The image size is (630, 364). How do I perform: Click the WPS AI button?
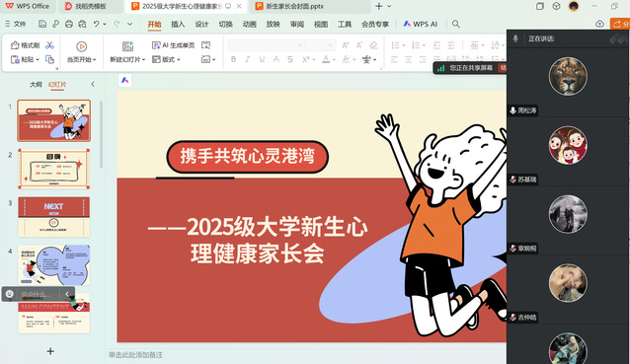coord(421,24)
